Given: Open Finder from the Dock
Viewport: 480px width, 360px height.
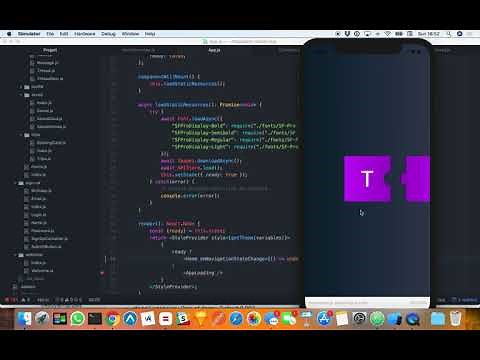Looking at the screenshot, I should (25, 319).
